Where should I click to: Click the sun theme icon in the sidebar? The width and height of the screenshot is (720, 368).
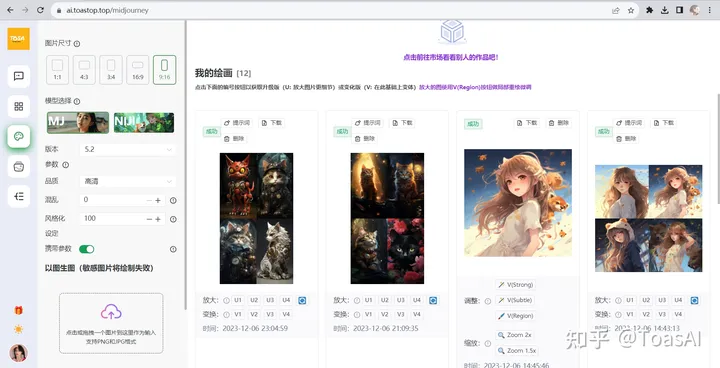pyautogui.click(x=18, y=329)
